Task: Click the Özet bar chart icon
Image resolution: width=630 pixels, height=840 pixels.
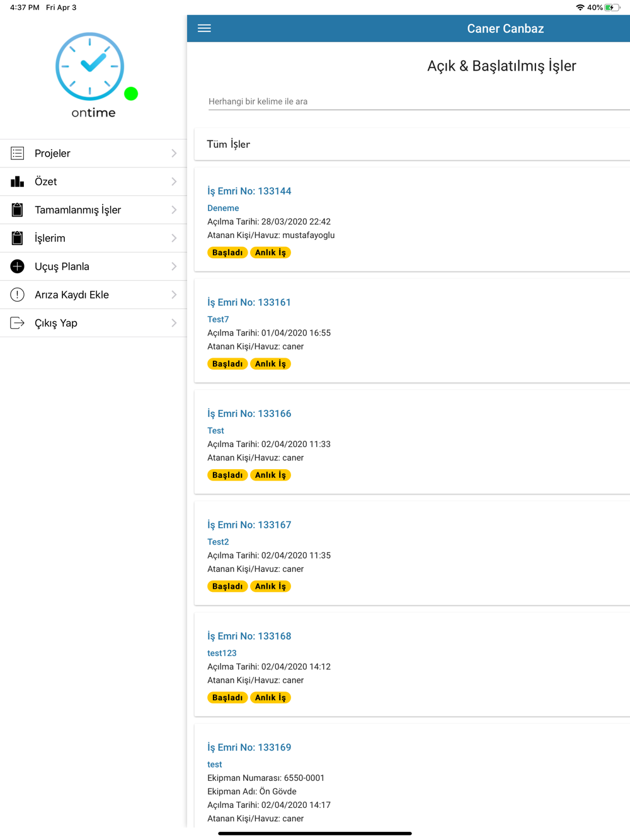Action: click(x=18, y=181)
